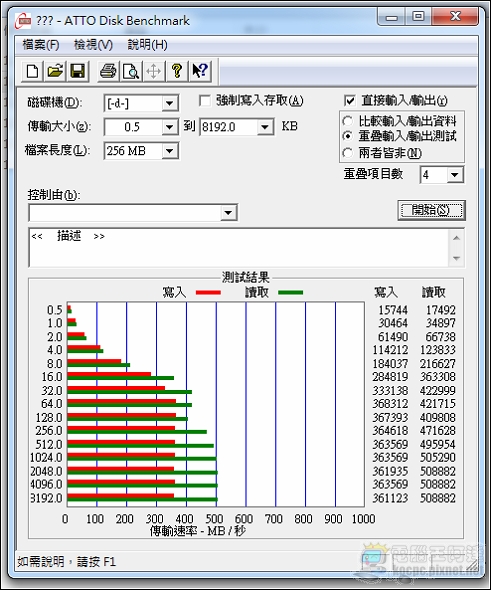Save results with the floppy disk icon
The image size is (491, 590).
pos(78,71)
